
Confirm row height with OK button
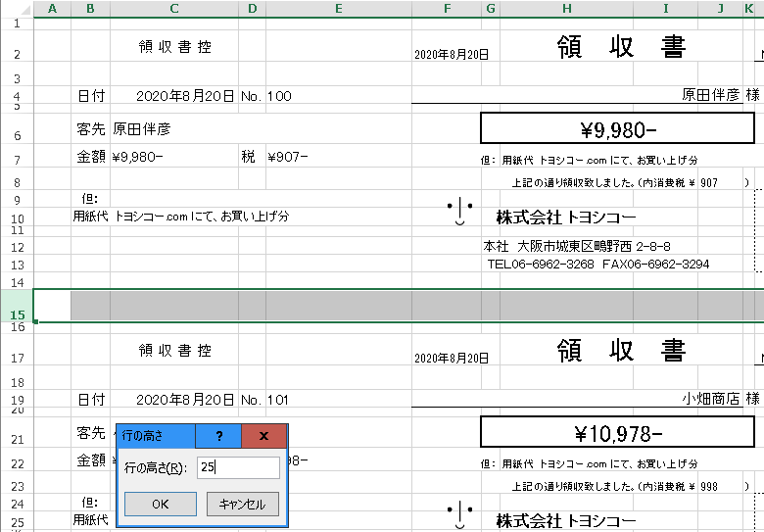click(x=160, y=504)
